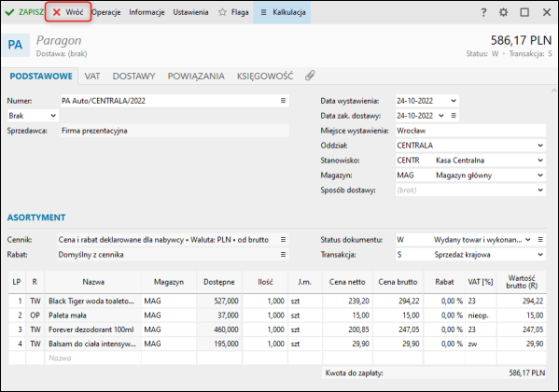Screen dimensions: 559x392
Task: Open the Operacje menu
Action: click(106, 12)
